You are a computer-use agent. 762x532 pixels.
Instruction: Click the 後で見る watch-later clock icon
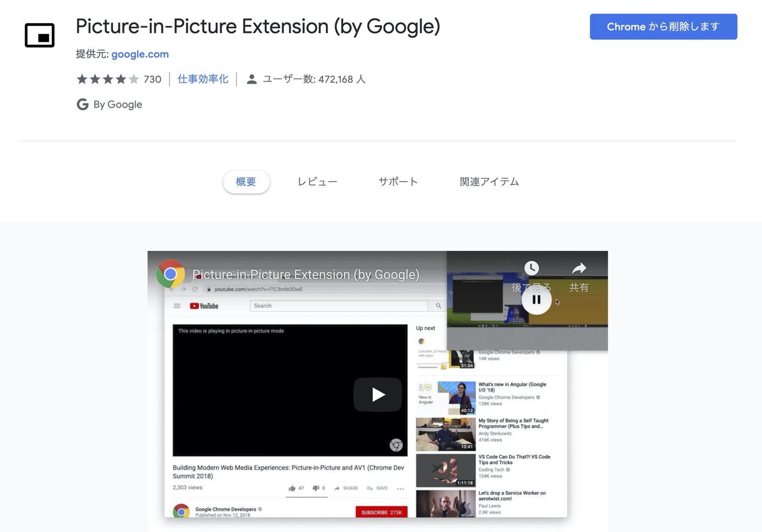(532, 268)
